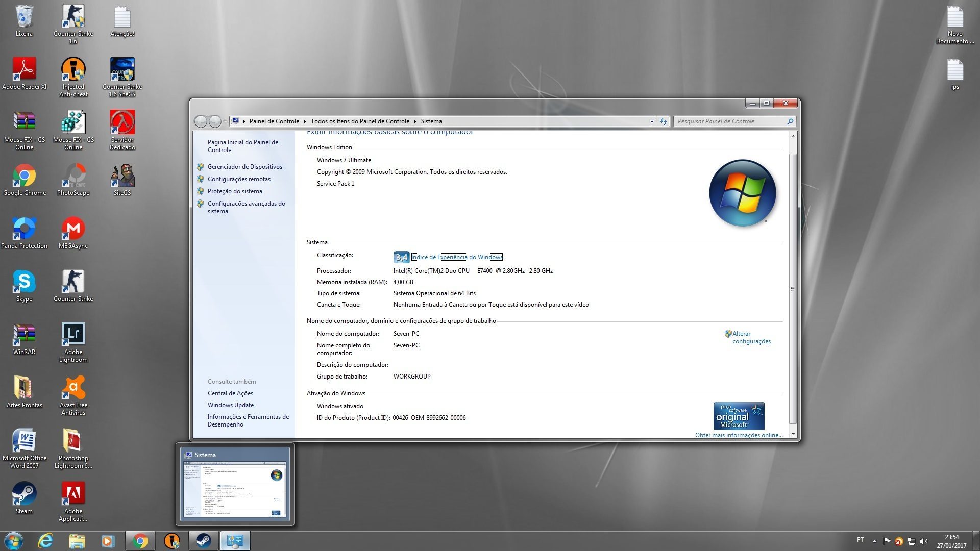Image resolution: width=980 pixels, height=551 pixels.
Task: Click the volume speaker tray icon
Action: click(923, 541)
